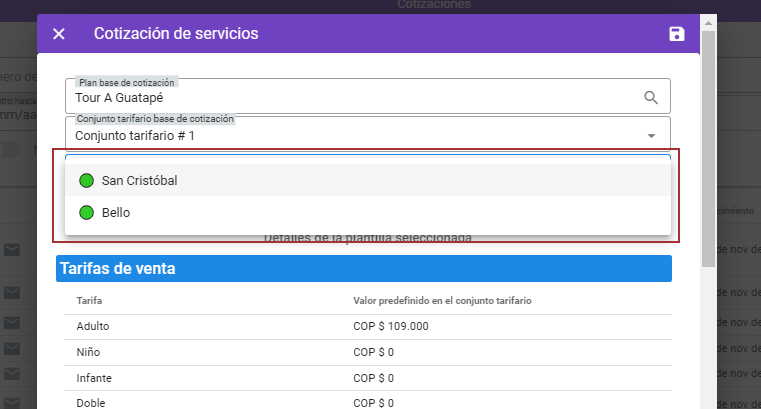Expand the Conjunto tarifario dropdown arrow
The image size is (761, 409).
click(651, 135)
